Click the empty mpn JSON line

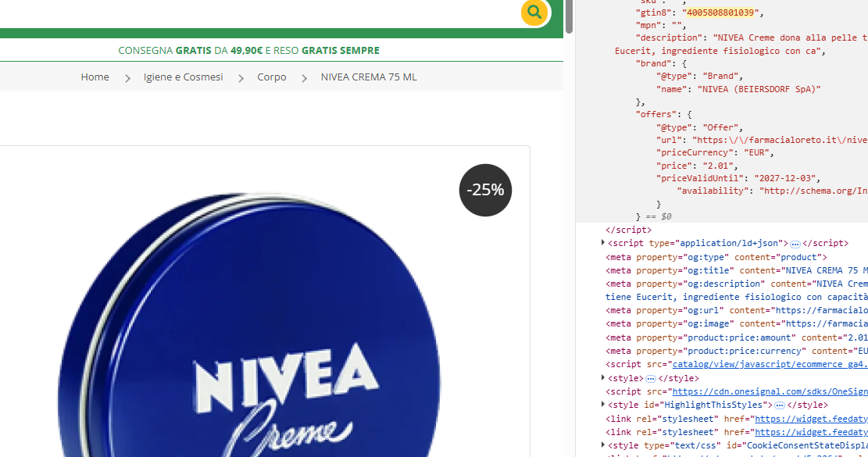(661, 25)
